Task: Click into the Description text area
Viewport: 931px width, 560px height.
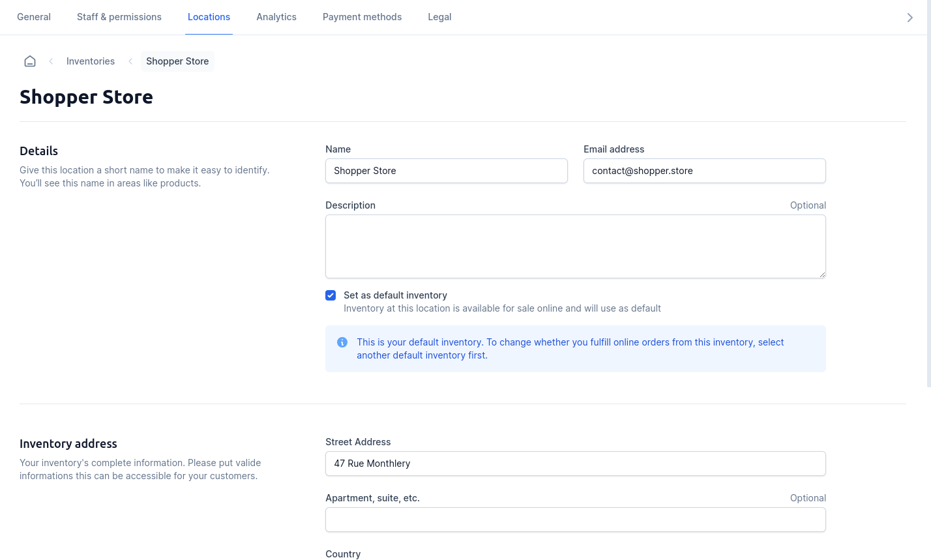Action: coord(575,246)
